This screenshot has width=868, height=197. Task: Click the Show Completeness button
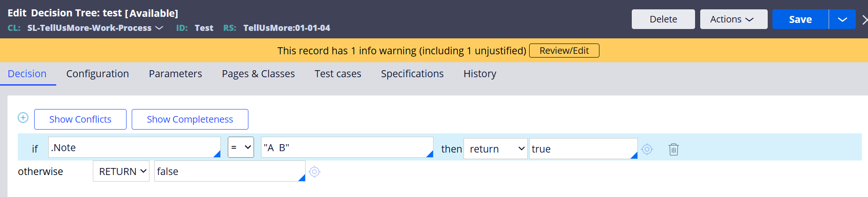click(190, 119)
